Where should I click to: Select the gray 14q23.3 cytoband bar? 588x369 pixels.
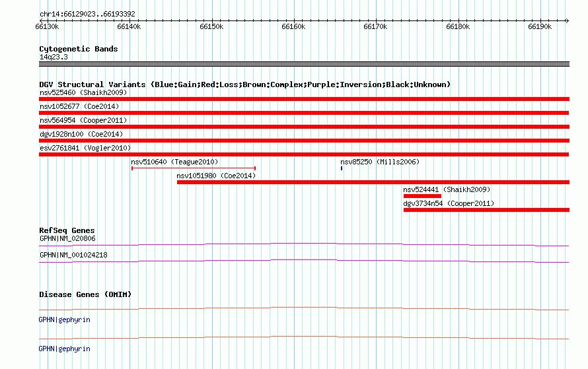(304, 64)
